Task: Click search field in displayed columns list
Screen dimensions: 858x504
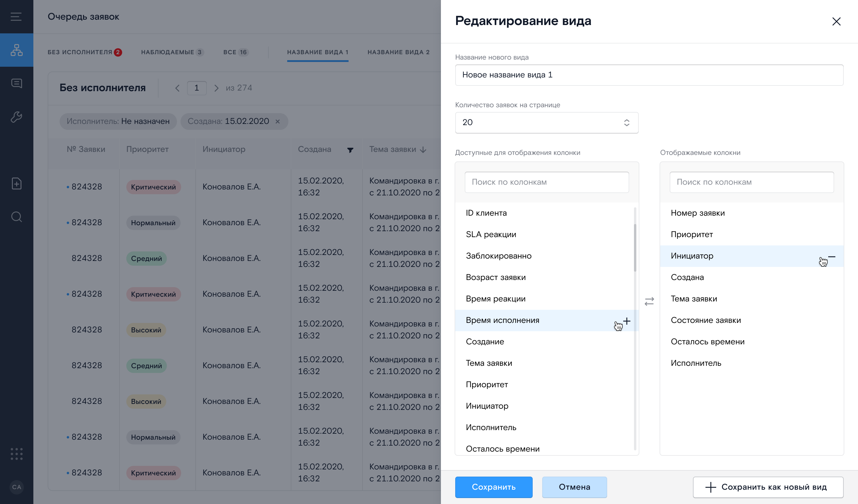Action: point(752,182)
